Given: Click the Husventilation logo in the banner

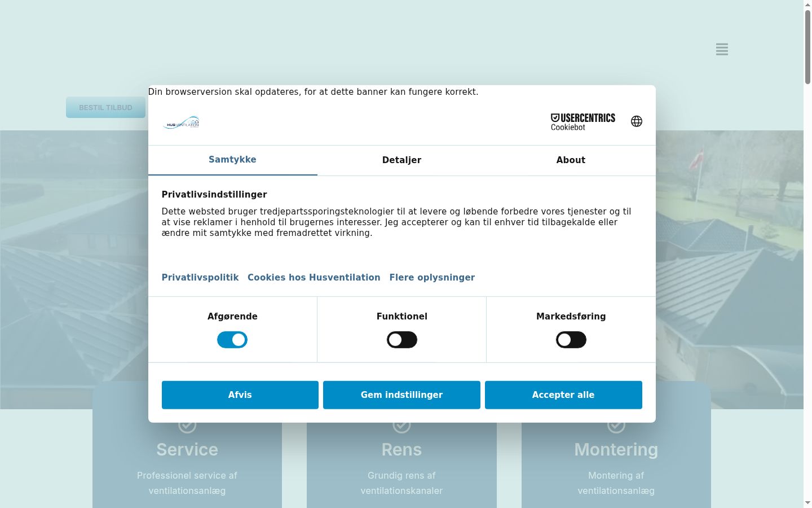Looking at the screenshot, I should [181, 122].
